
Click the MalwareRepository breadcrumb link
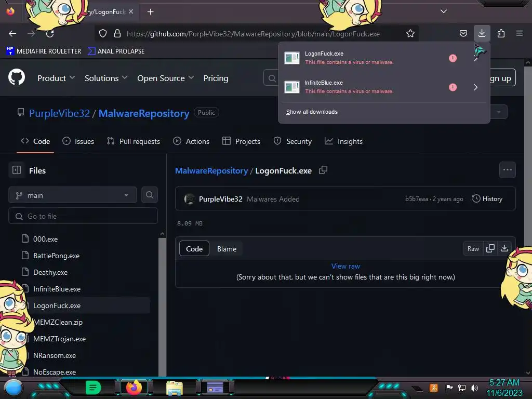(211, 170)
